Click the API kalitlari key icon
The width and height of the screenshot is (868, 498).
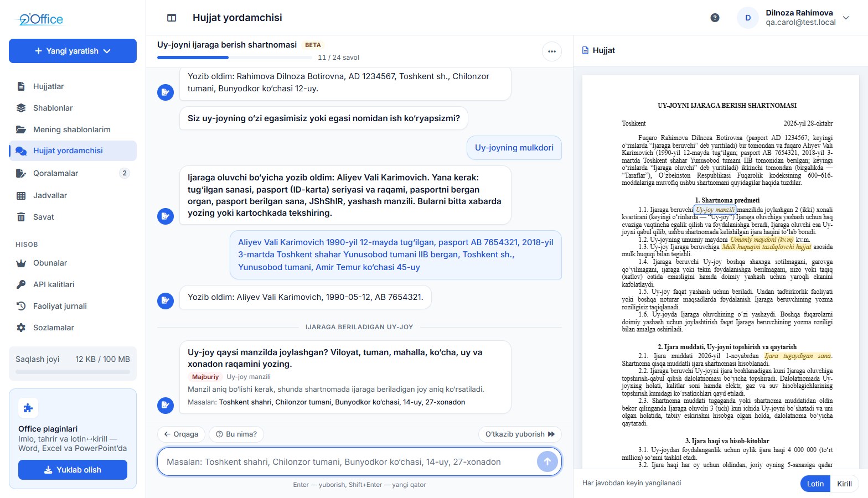21,284
